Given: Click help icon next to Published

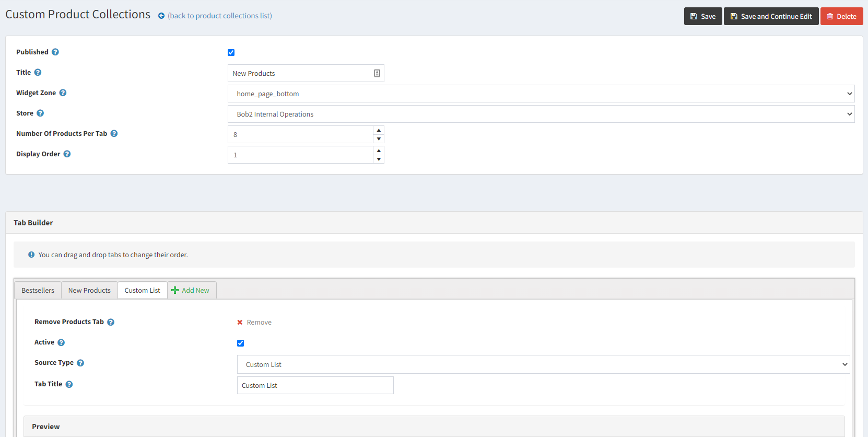Looking at the screenshot, I should pyautogui.click(x=55, y=52).
